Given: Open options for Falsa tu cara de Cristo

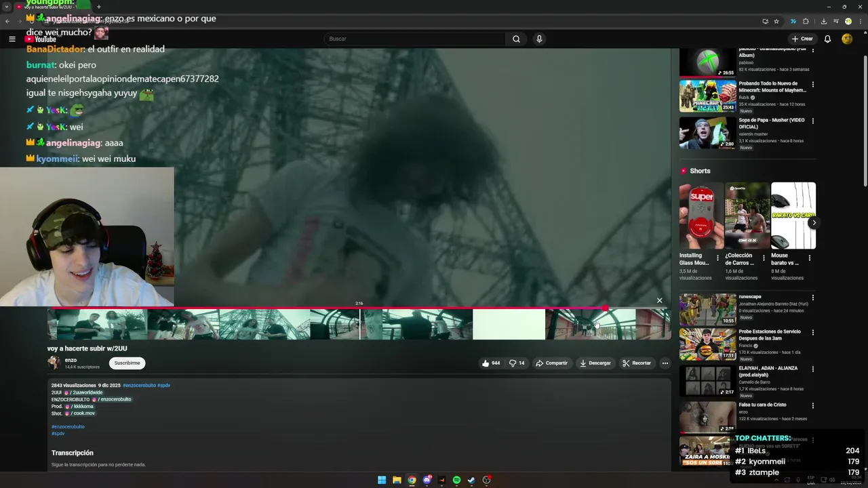Looking at the screenshot, I should pyautogui.click(x=812, y=406).
